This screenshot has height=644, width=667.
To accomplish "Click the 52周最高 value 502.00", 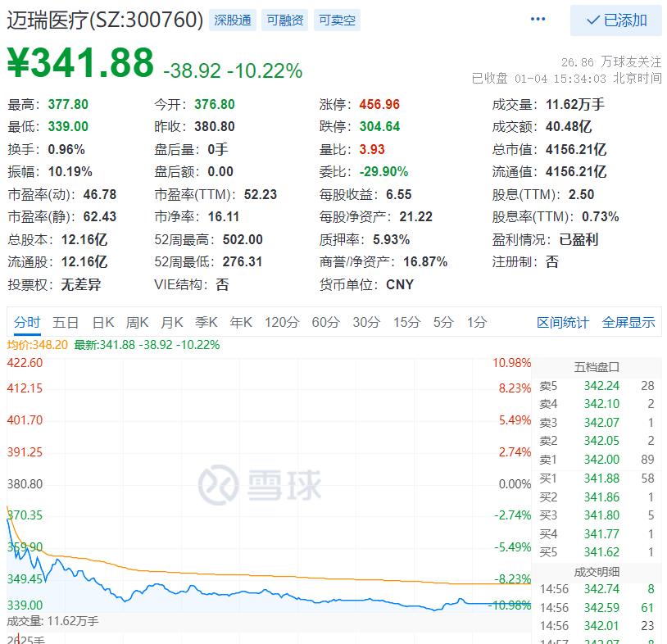I will pos(243,239).
